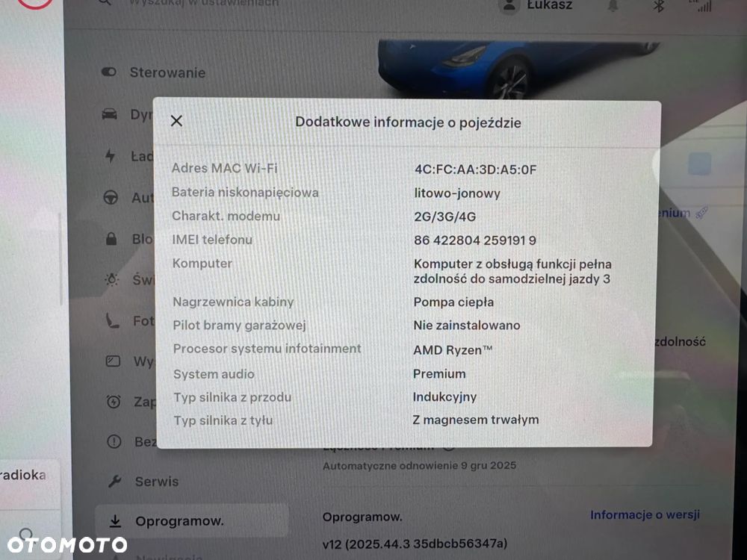
Task: Tap the lightning bolt charging icon
Action: point(110,156)
